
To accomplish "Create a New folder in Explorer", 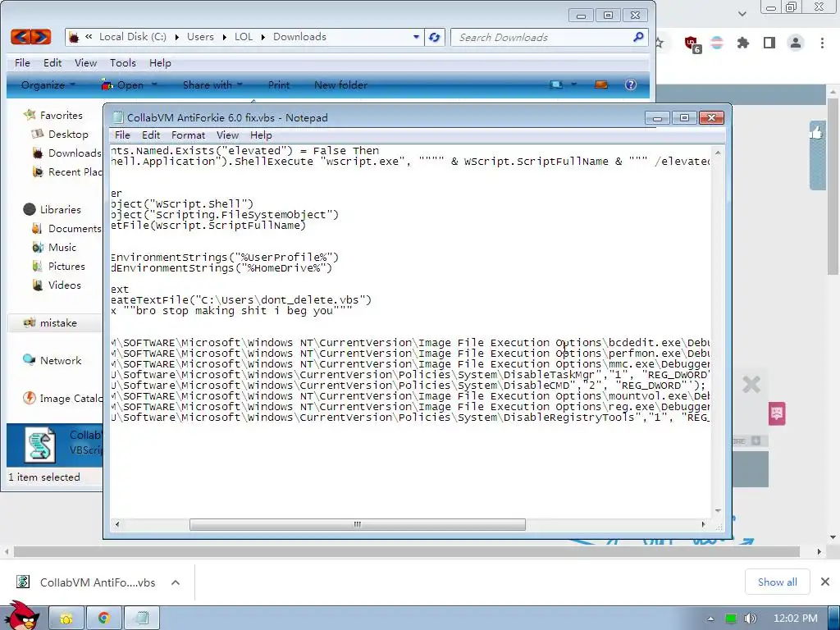I will click(340, 84).
